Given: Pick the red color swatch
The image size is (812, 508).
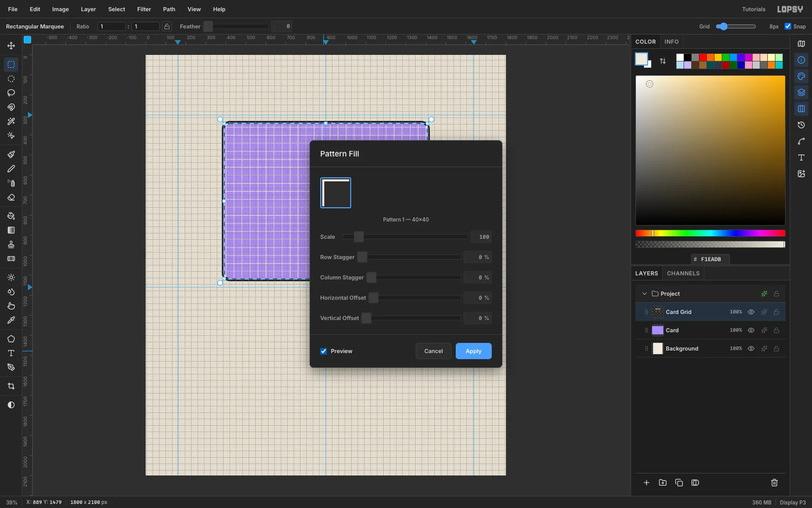Looking at the screenshot, I should coord(703,57).
